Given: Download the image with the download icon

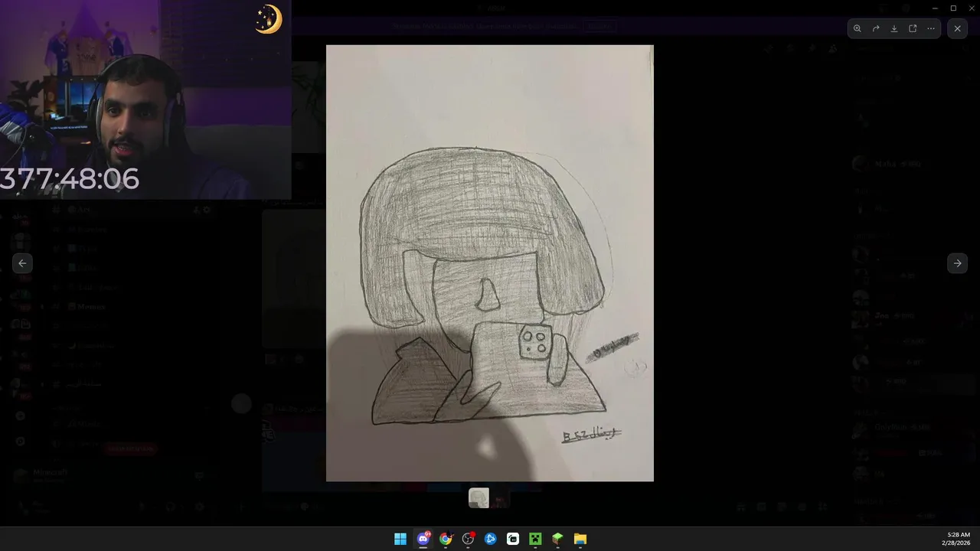Looking at the screenshot, I should (x=894, y=28).
